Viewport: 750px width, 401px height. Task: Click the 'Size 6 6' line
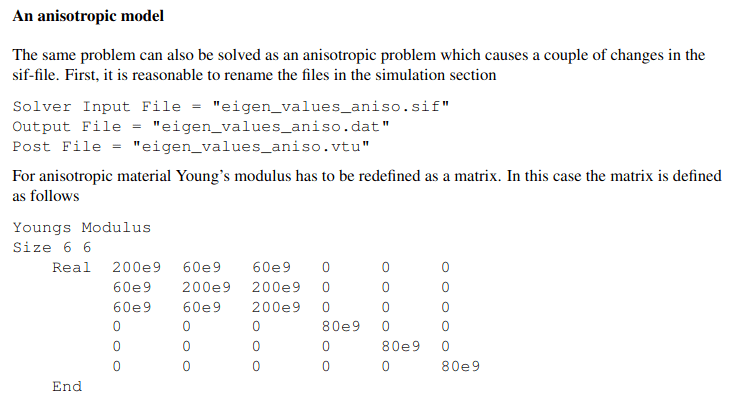52,247
